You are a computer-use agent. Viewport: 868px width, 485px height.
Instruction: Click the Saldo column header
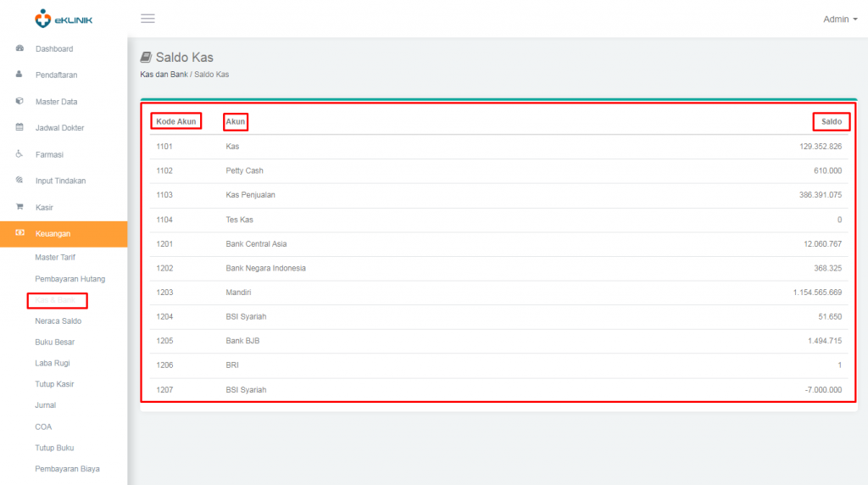click(831, 122)
